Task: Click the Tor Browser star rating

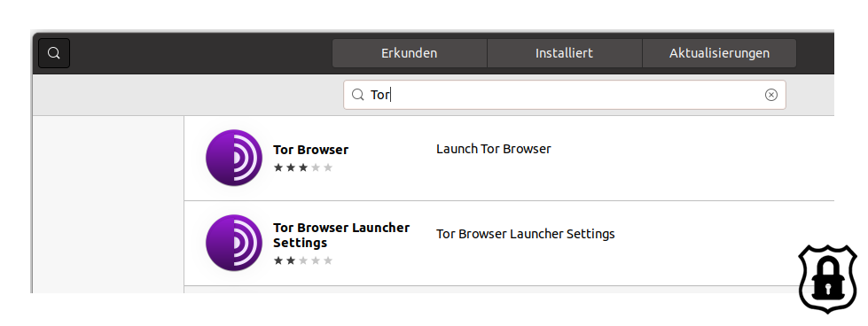Action: click(x=303, y=167)
